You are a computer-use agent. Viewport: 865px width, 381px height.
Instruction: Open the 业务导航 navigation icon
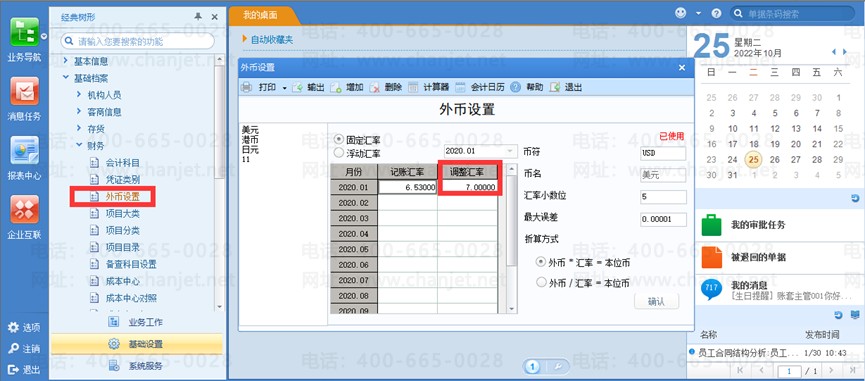click(x=24, y=32)
